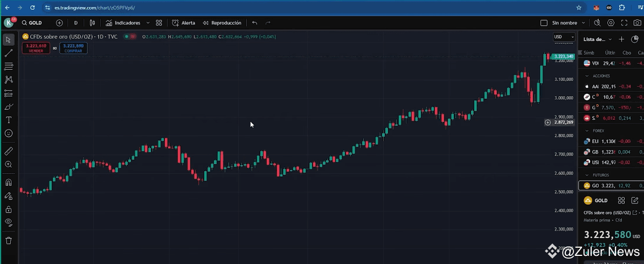Select the arrow cursor tool
The height and width of the screenshot is (264, 644).
click(x=8, y=39)
